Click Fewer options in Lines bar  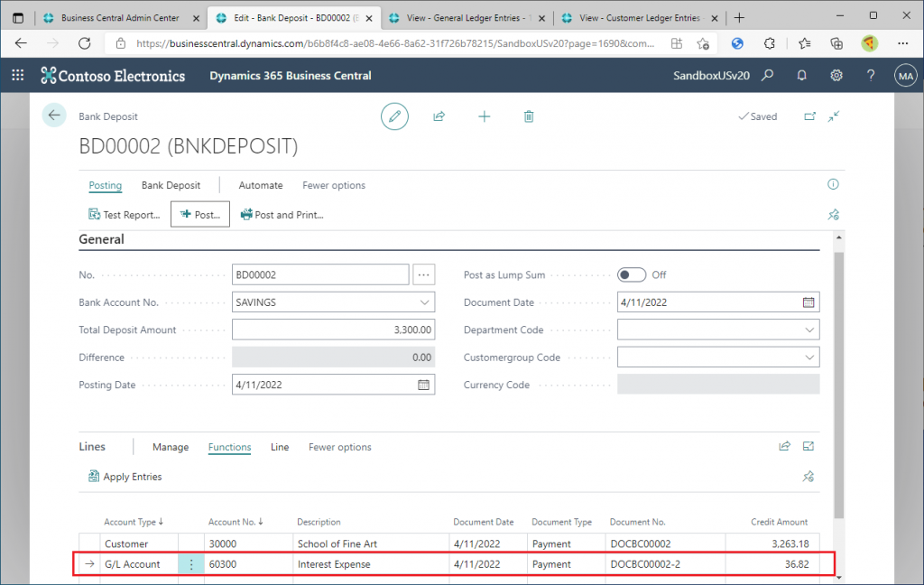(339, 447)
